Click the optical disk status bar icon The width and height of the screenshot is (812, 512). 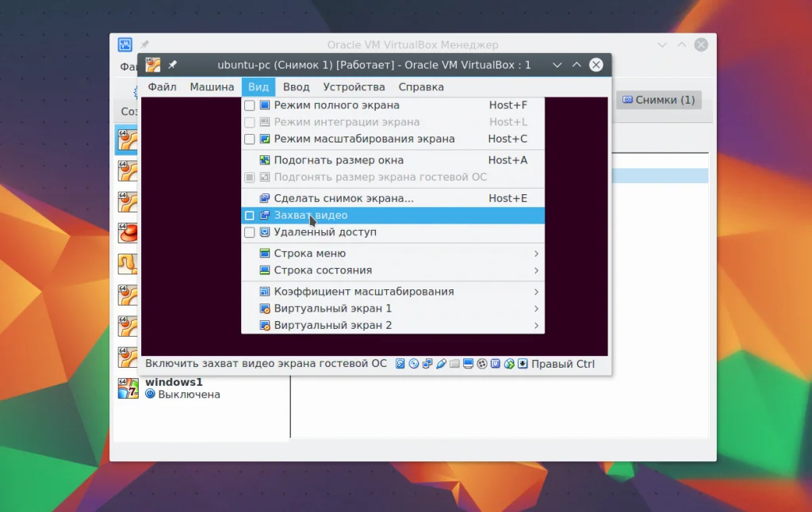[x=414, y=364]
